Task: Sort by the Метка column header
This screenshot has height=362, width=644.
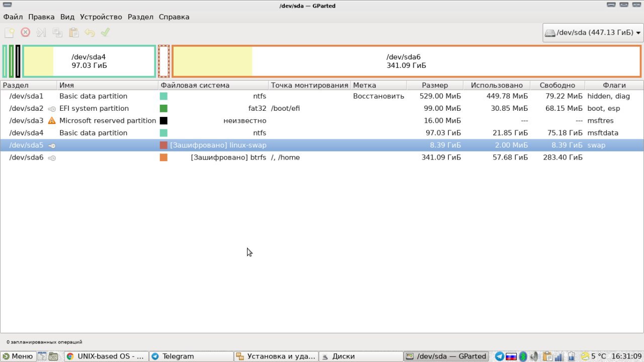Action: (x=378, y=86)
